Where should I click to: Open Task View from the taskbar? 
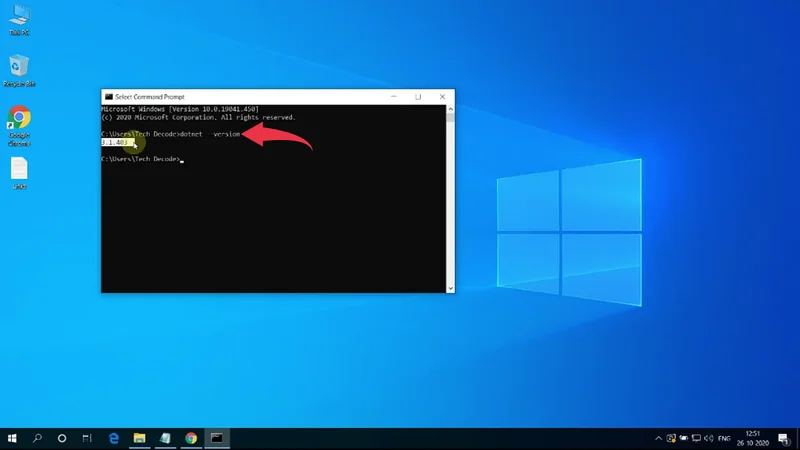(87, 438)
